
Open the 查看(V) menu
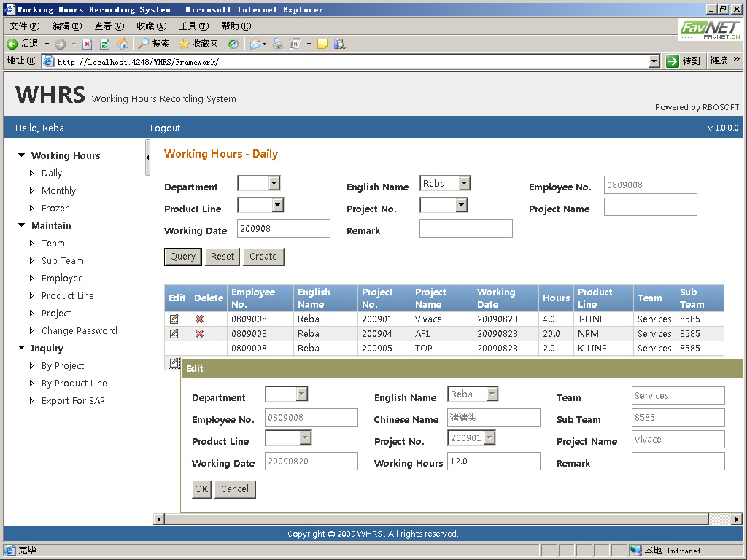click(109, 26)
